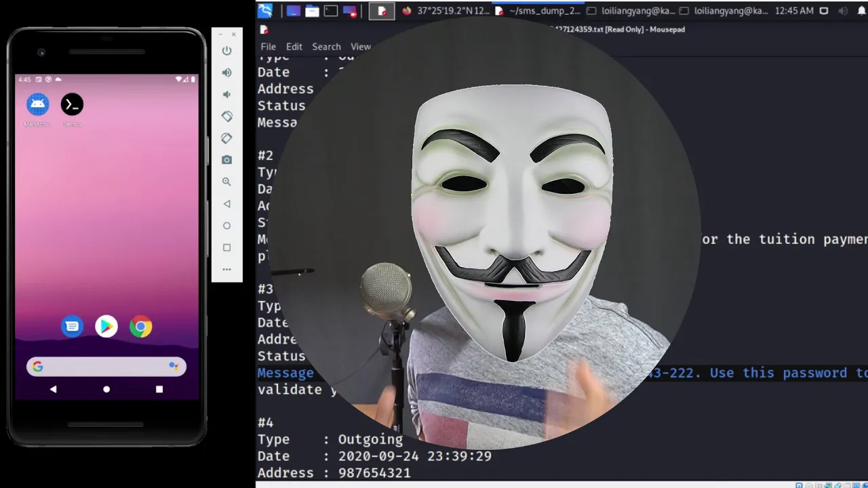The width and height of the screenshot is (868, 488).
Task: Raise volume with emulator volume up icon
Action: [x=226, y=73]
